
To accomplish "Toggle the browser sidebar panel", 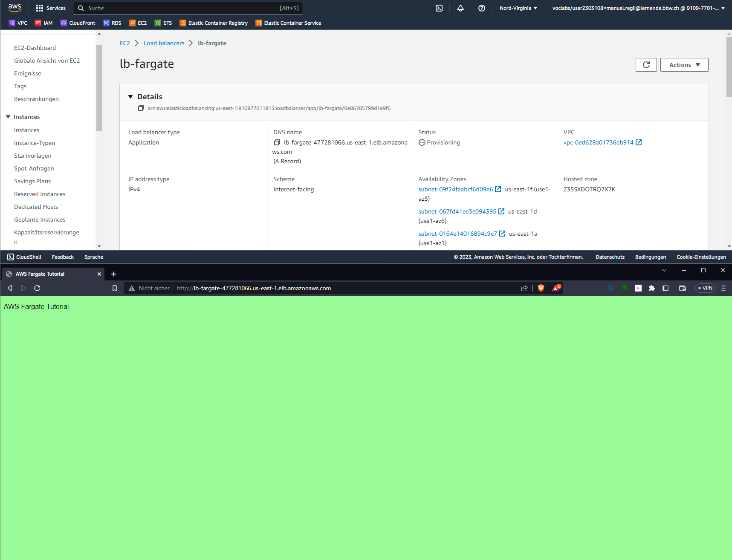I will 665,289.
